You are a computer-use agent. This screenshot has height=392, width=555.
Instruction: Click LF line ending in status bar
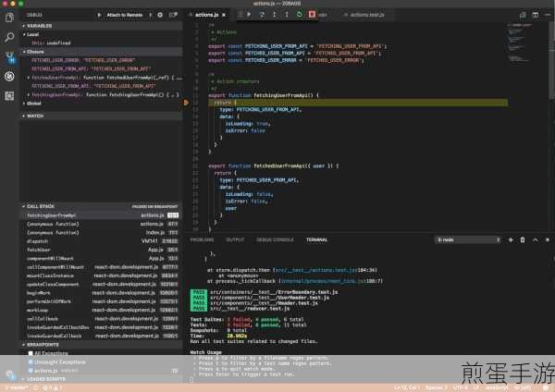click(x=476, y=387)
